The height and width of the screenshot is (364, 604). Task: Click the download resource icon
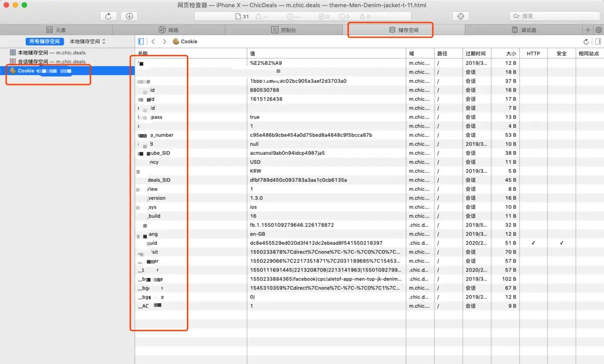pos(129,16)
